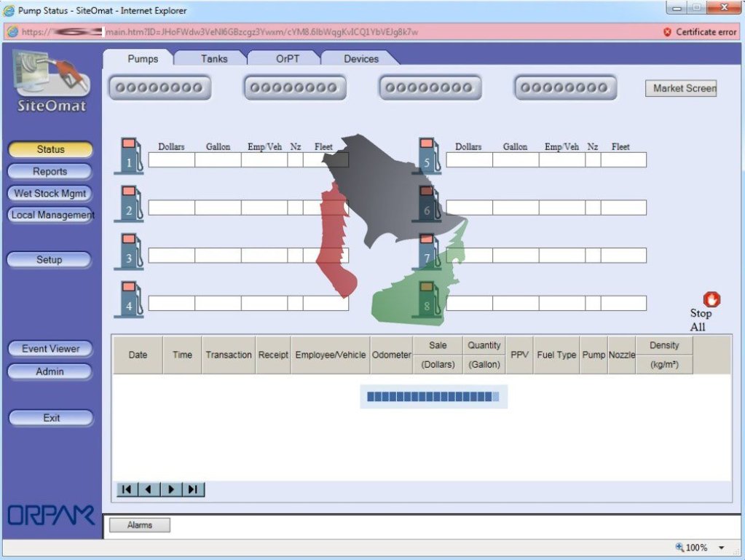This screenshot has width=745, height=560.
Task: Click the Stop All icon
Action: coord(710,299)
